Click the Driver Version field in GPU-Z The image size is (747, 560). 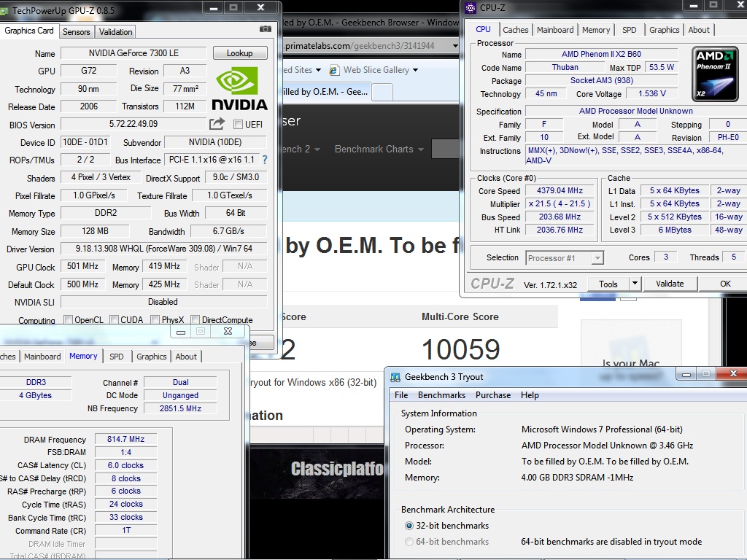click(164, 249)
